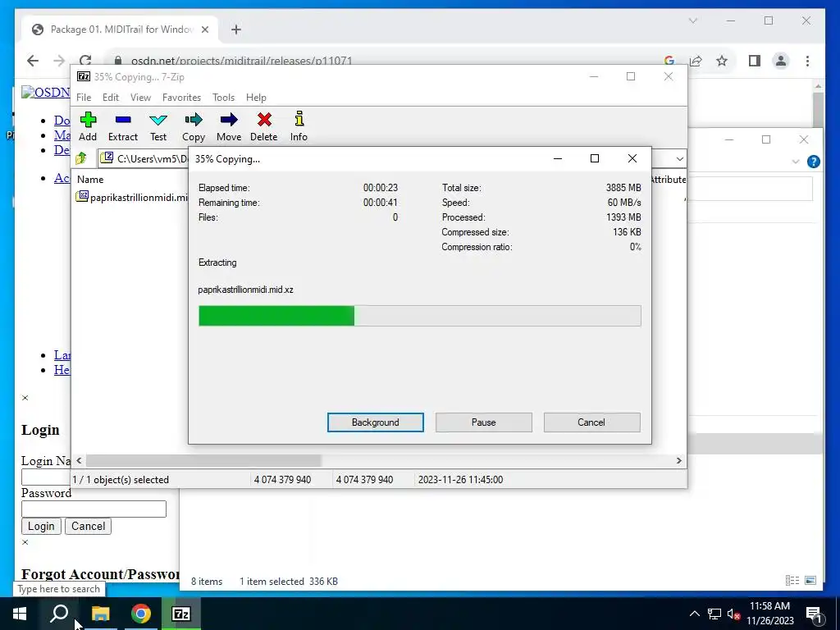
Task: Click the Delete toolbar icon
Action: (x=264, y=126)
